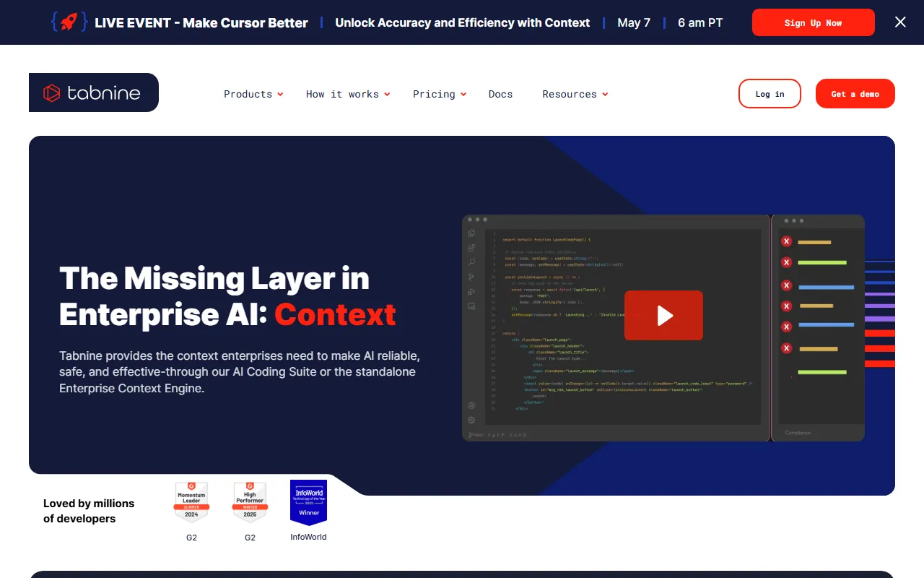The height and width of the screenshot is (578, 924).
Task: Expand the Products dropdown menu
Action: pos(253,94)
